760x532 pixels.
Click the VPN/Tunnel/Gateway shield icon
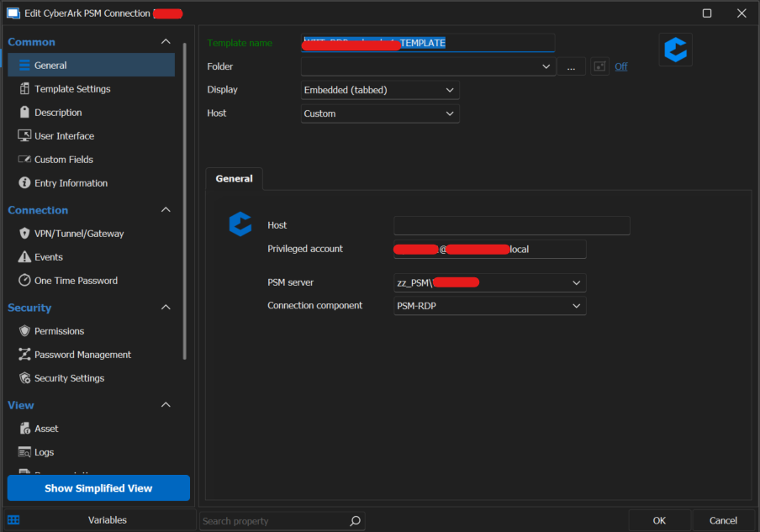(x=24, y=233)
